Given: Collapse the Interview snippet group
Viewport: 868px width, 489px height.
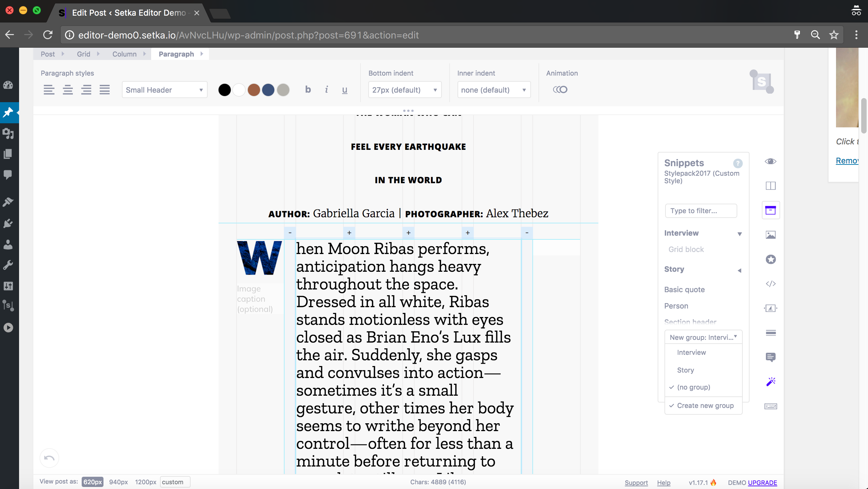Looking at the screenshot, I should (739, 234).
